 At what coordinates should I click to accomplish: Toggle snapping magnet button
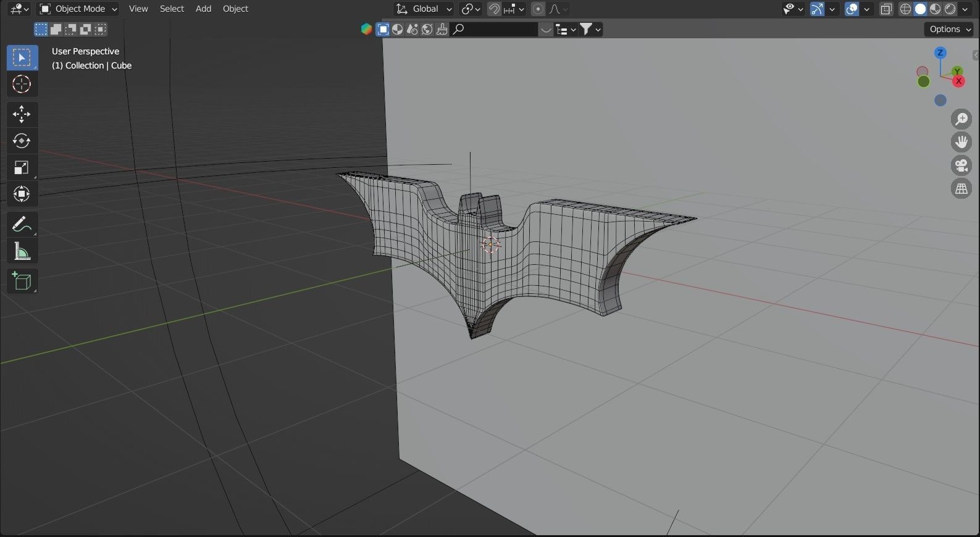pyautogui.click(x=494, y=9)
